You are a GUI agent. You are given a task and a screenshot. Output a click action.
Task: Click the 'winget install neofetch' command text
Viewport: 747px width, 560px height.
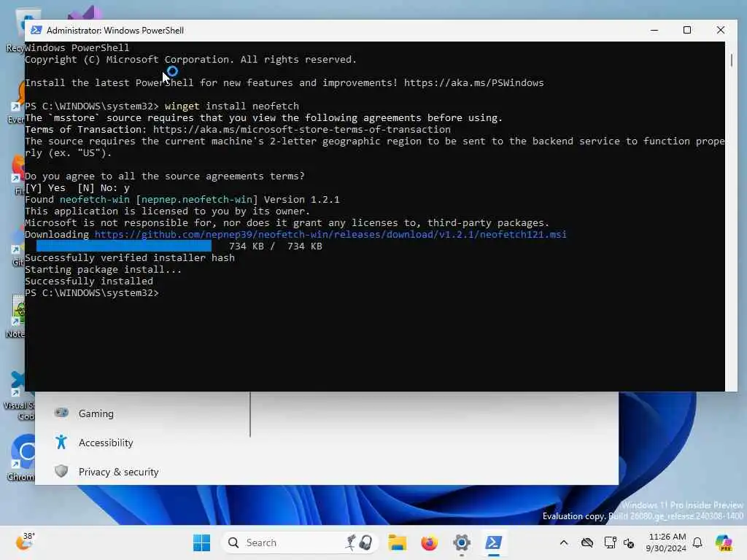coord(231,106)
